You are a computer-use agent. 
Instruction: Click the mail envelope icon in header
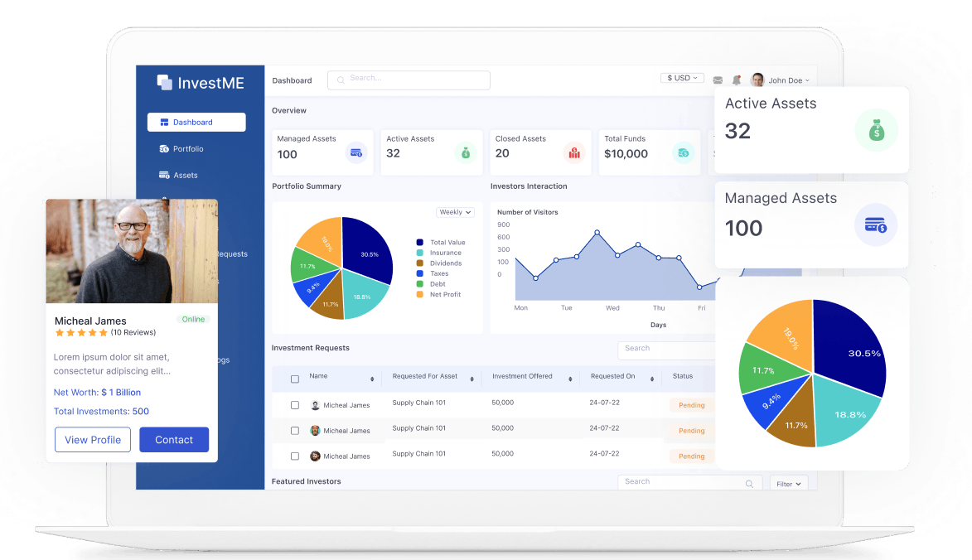[718, 80]
